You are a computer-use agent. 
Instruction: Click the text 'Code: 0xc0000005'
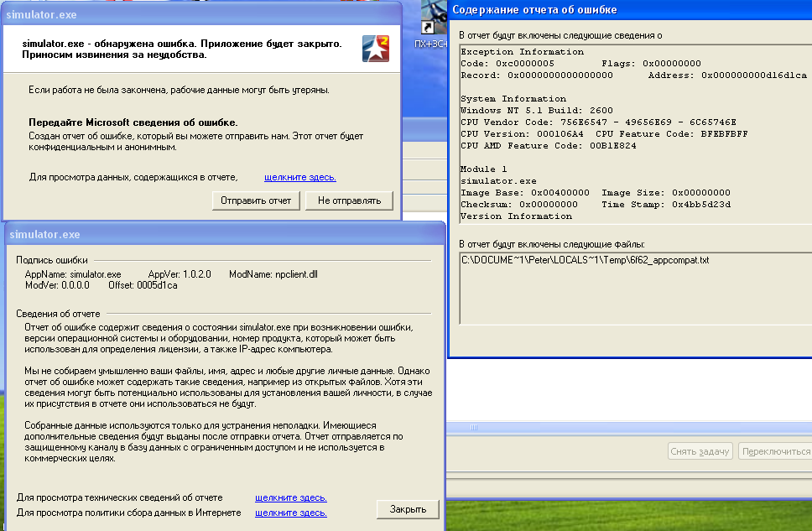507,64
